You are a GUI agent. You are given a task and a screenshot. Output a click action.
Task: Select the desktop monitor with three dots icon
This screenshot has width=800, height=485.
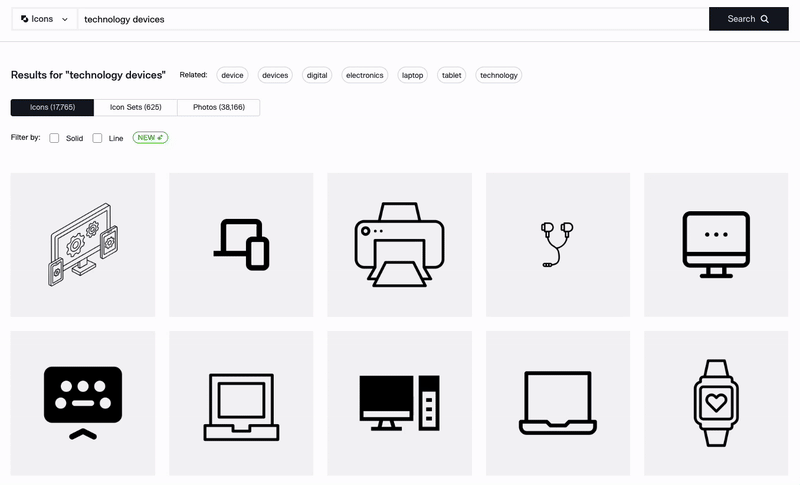[716, 245]
